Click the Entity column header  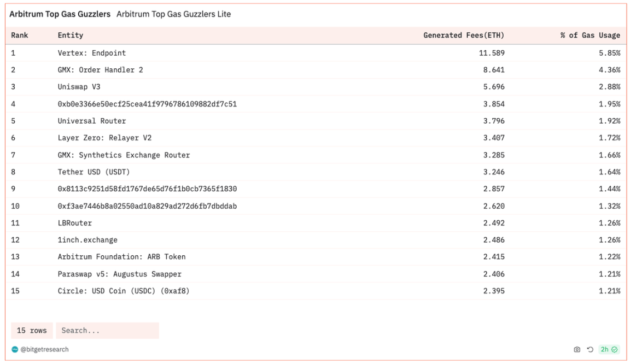tap(71, 36)
